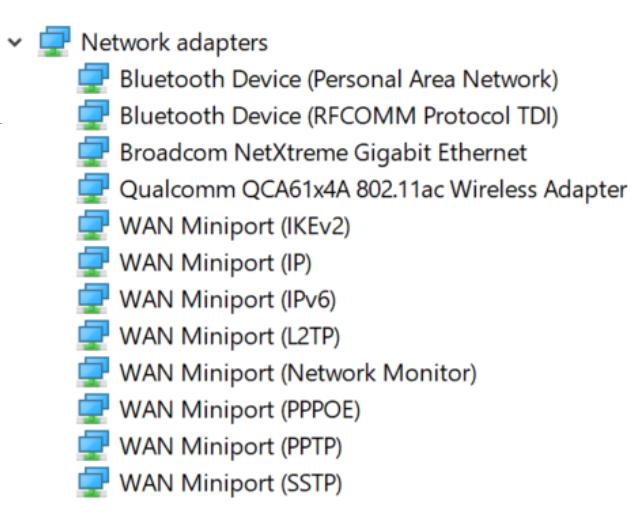The image size is (636, 522).
Task: Click the WAN Miniport (Network Monitor) icon
Action: tap(93, 372)
